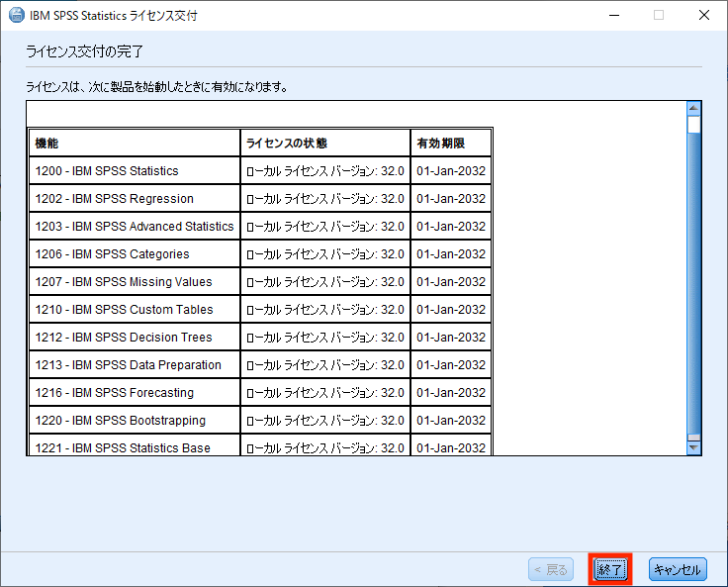Click expiry date for SPSS Forecasting
The image size is (728, 587).
451,393
